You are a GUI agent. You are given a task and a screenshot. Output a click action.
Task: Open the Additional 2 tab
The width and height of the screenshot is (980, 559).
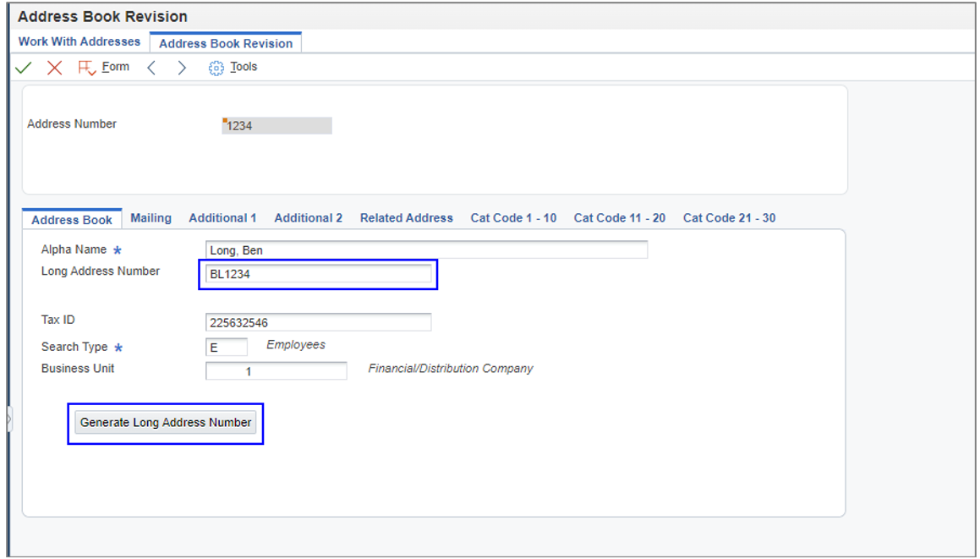308,217
